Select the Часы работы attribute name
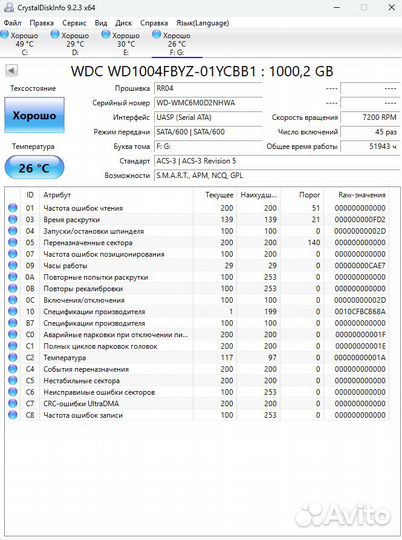Image resolution: width=402 pixels, height=540 pixels. tap(65, 266)
